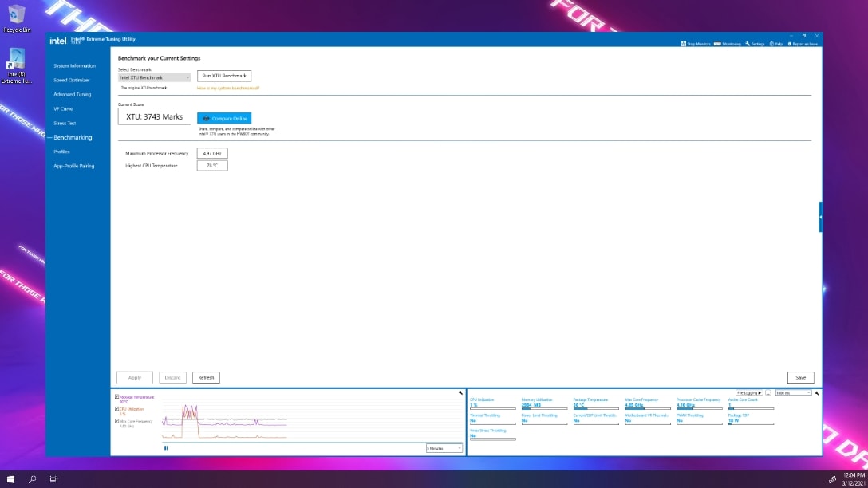Click the Memory Utilization monitor bar
Screen dimensions: 868x488
[x=544, y=408]
